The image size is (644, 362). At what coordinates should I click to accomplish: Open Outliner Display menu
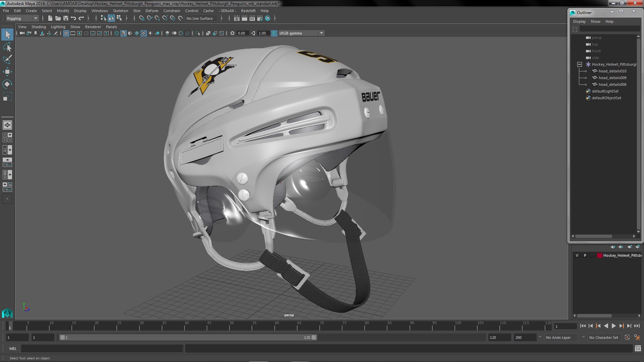click(x=579, y=21)
